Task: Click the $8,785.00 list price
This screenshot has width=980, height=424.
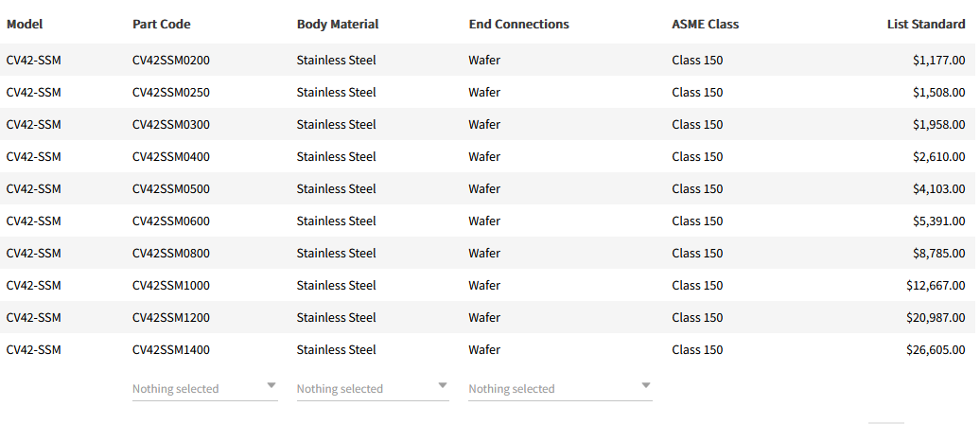Action: pos(938,253)
